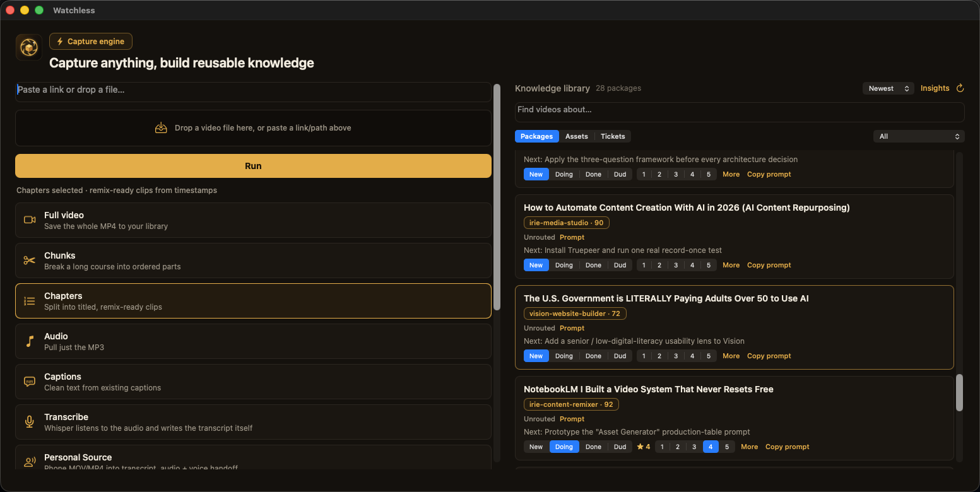Click the person voice icon for Personal Source

coord(30,462)
